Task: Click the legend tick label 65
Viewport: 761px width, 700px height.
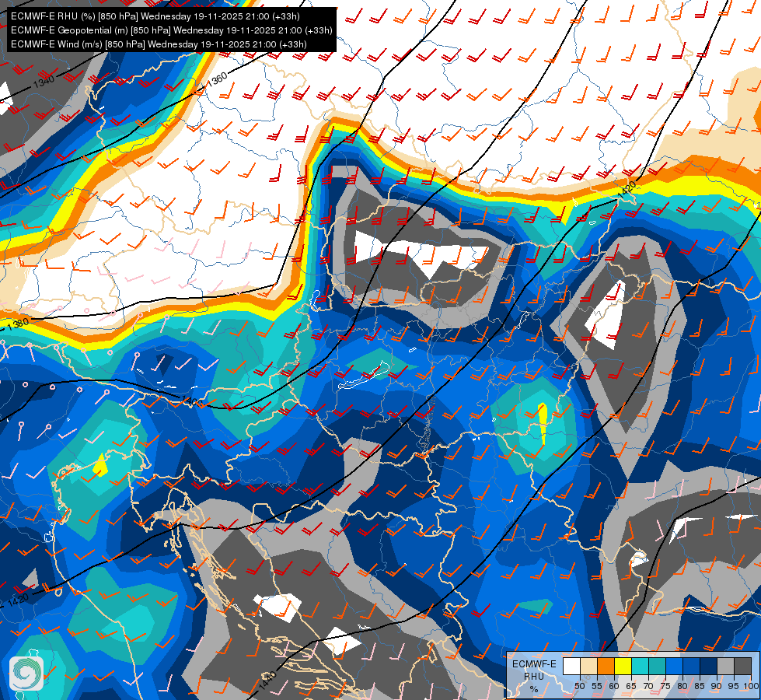Action: 631,686
